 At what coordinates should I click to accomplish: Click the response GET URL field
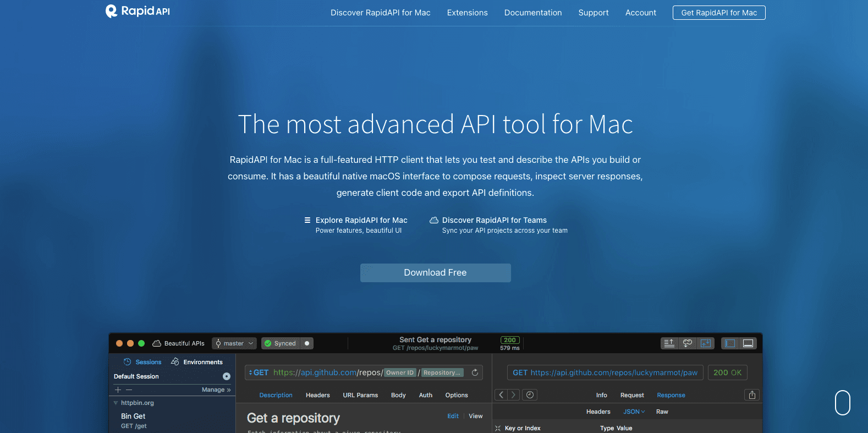click(605, 372)
